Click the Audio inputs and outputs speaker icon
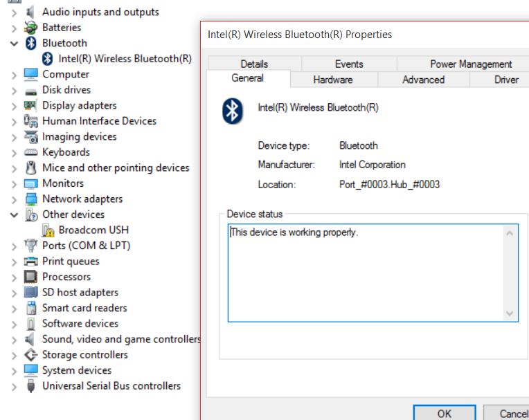This screenshot has height=420, width=529. [x=30, y=12]
